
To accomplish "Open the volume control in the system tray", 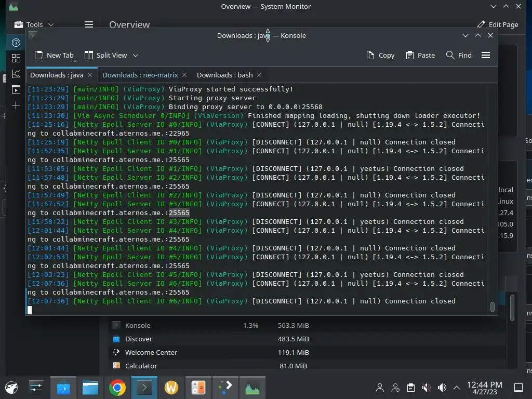I will click(x=442, y=388).
